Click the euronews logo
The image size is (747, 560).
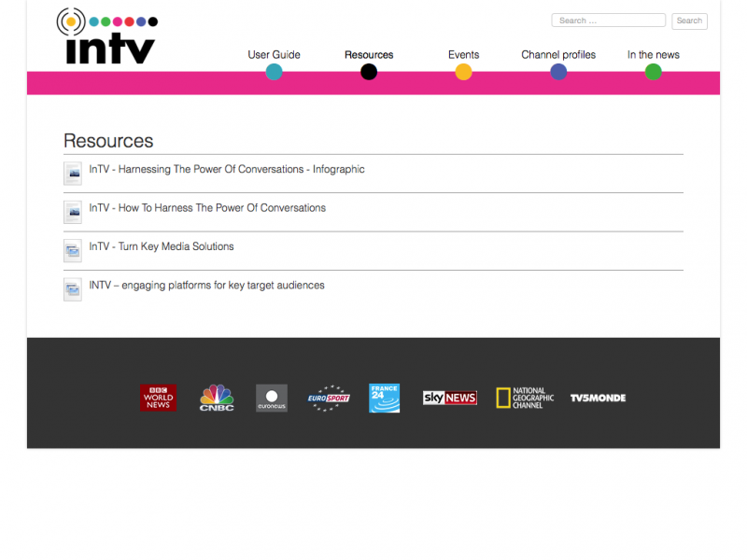coord(272,399)
